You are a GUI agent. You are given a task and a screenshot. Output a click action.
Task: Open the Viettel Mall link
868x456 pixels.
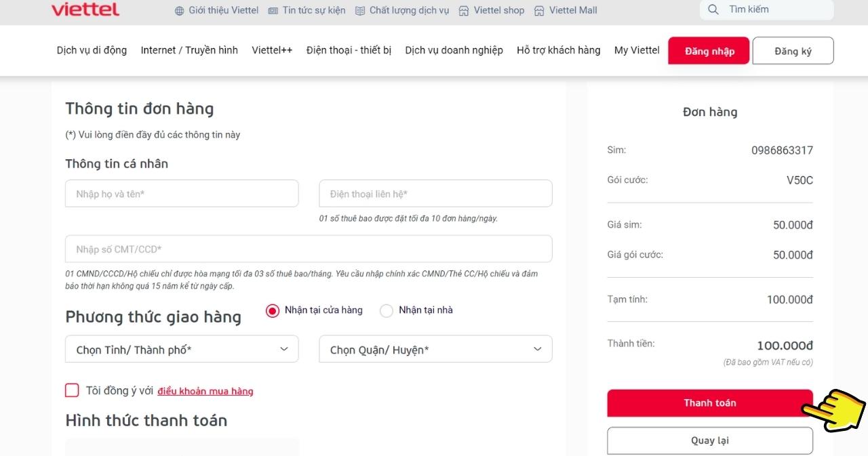pyautogui.click(x=573, y=10)
